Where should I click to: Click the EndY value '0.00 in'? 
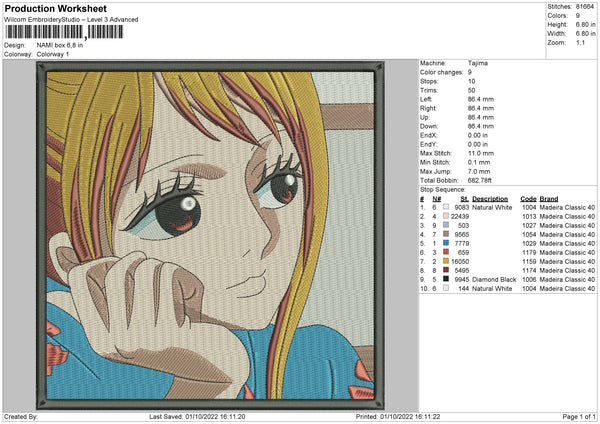pos(478,144)
